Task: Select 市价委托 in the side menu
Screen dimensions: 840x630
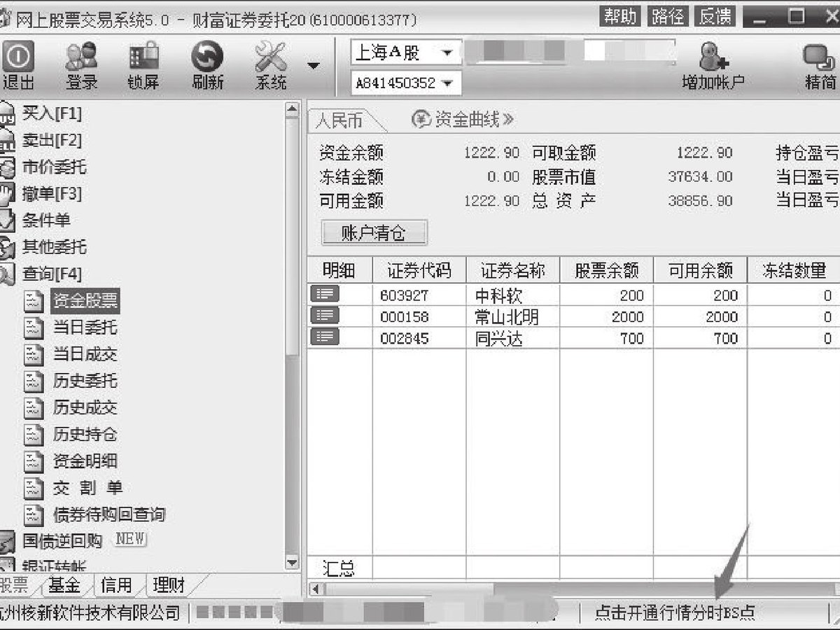Action: coord(55,167)
